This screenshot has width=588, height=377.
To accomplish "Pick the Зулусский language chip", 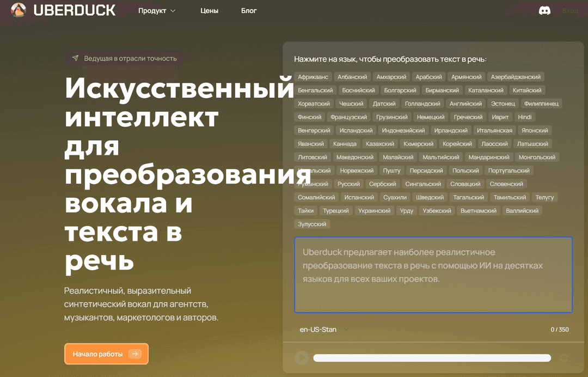I will pyautogui.click(x=311, y=224).
